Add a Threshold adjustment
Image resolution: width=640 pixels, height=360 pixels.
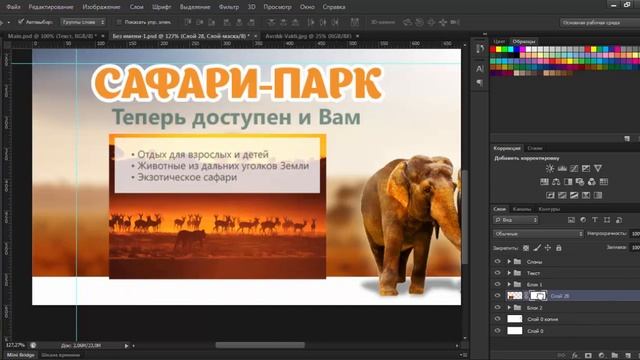coord(574,195)
